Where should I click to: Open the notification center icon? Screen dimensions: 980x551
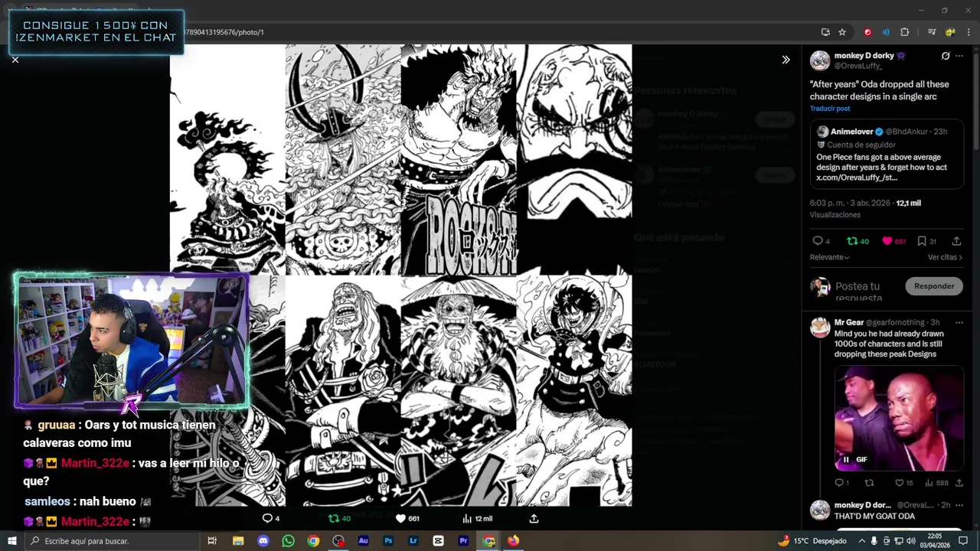click(963, 540)
